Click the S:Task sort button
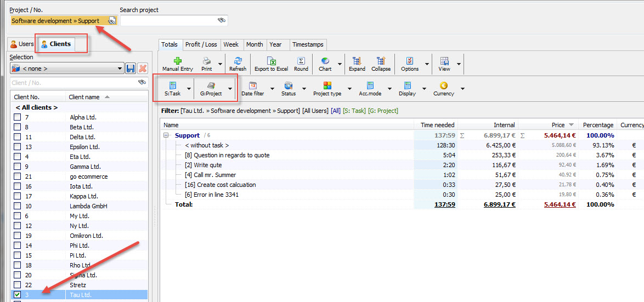644x302 pixels. coord(172,88)
